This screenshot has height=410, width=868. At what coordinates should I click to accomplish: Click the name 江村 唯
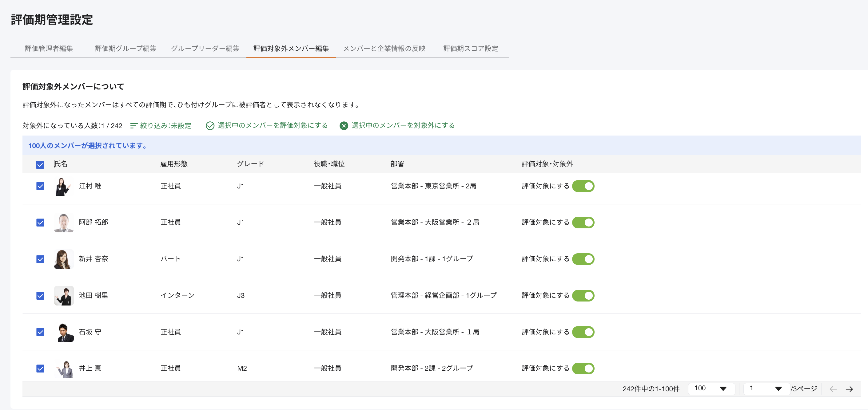click(x=90, y=186)
